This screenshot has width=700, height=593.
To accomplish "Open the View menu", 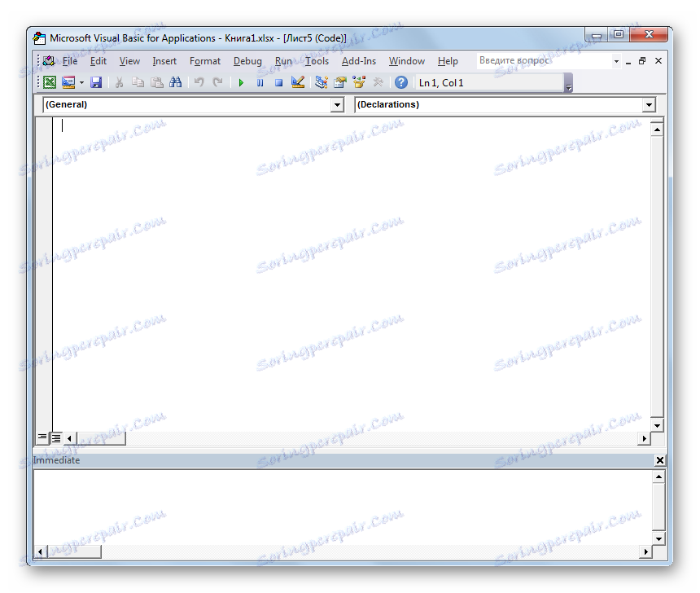I will click(129, 61).
